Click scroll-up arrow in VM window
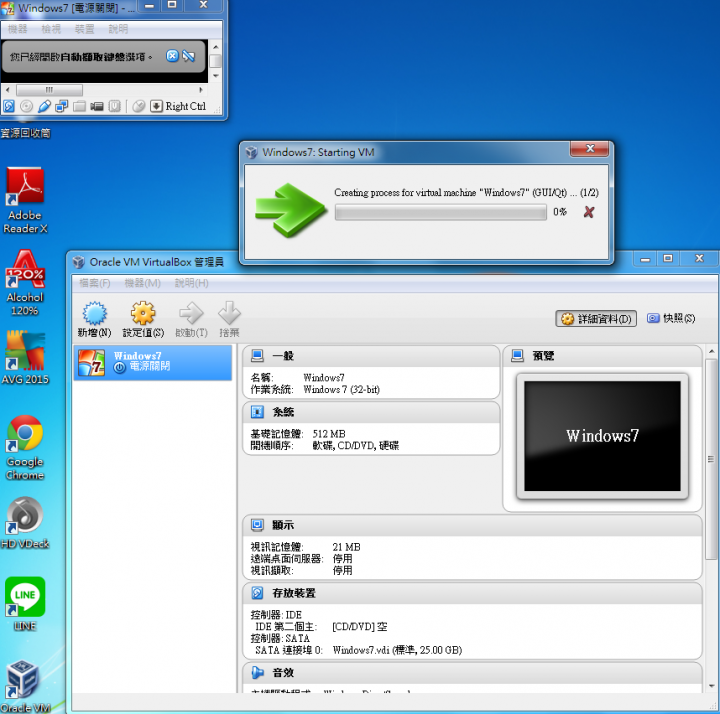Viewport: 720px width, 714px height. point(215,47)
